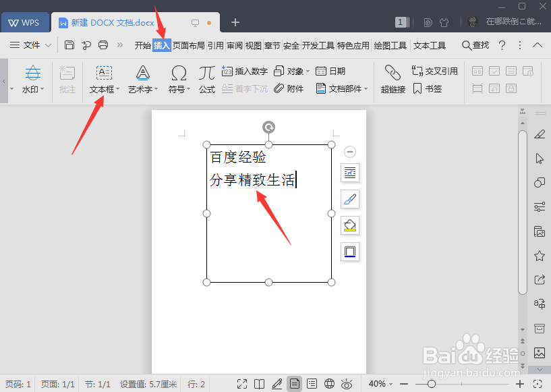Select the pointer tool in right sidebar
This screenshot has height=392, width=551.
[x=540, y=158]
